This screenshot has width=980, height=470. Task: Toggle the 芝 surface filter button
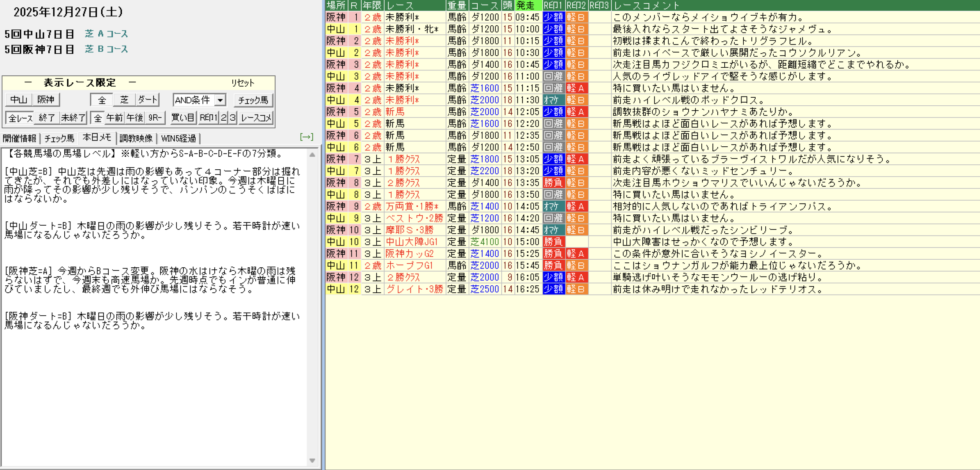[124, 100]
